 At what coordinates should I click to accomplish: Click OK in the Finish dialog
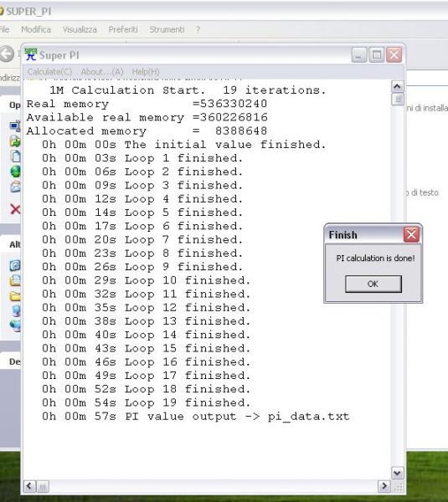373,284
